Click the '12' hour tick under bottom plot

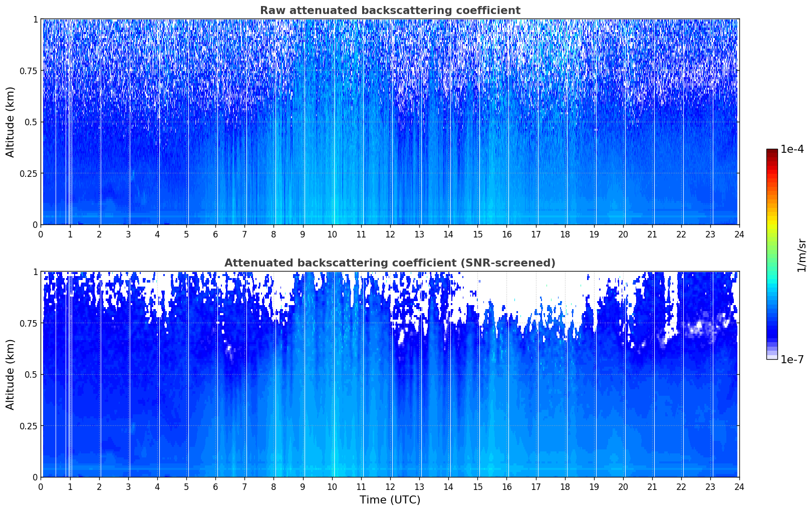pos(390,486)
